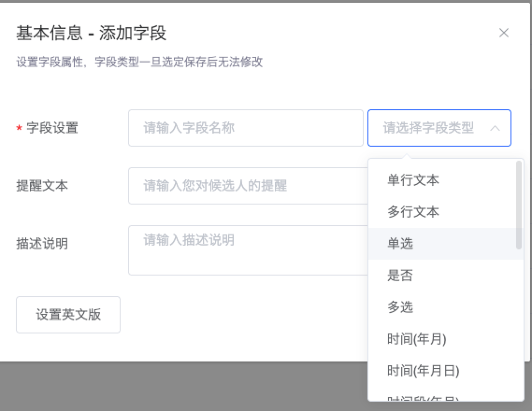Click the partially visible last dropdown option
This screenshot has width=532, height=411.
pos(423,398)
